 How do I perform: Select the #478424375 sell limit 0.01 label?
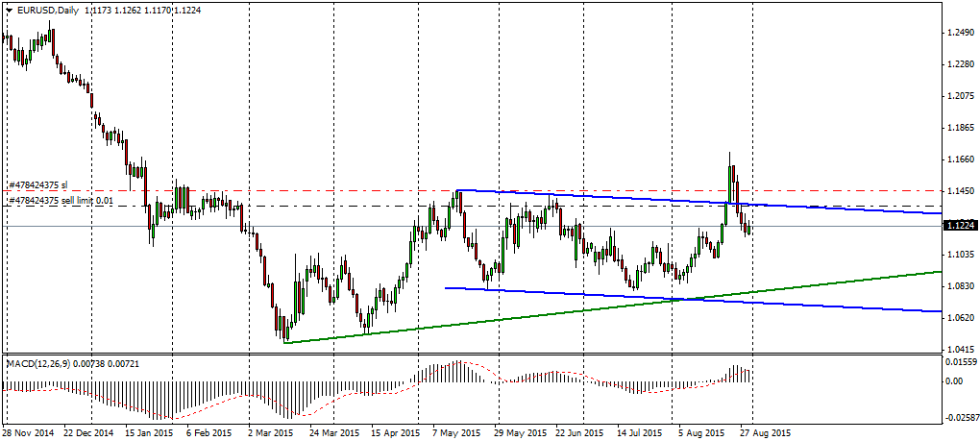61,201
